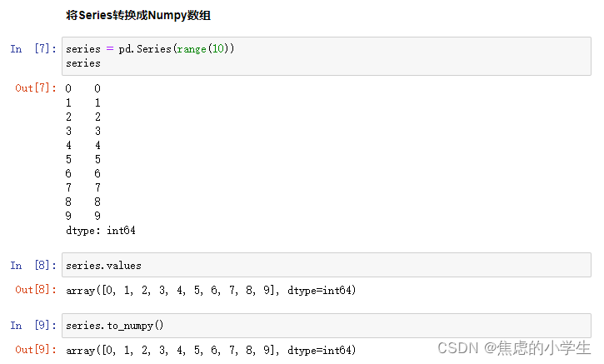The height and width of the screenshot is (364, 604).
Task: Click the In [7] cell prompt
Action: (x=33, y=49)
